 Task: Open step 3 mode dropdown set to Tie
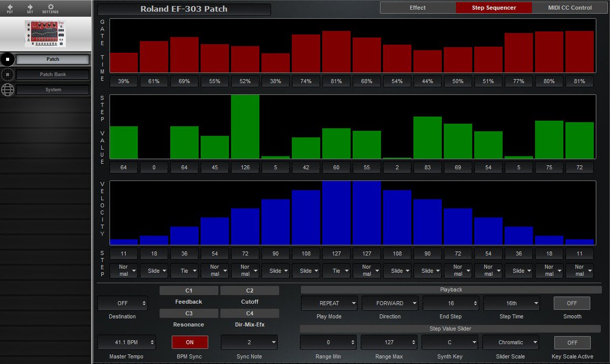tap(185, 270)
